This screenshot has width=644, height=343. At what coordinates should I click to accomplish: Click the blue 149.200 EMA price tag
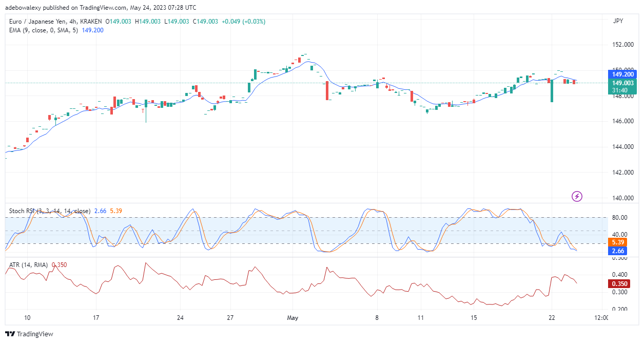tap(621, 74)
